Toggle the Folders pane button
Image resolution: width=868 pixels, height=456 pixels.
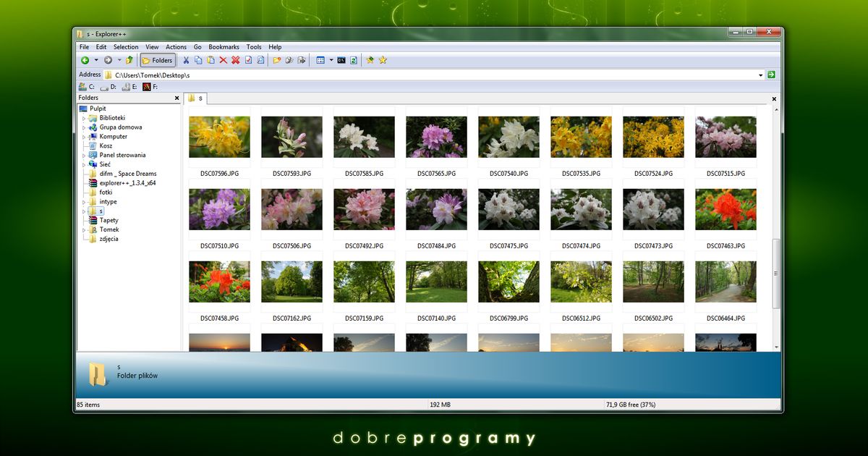157,60
